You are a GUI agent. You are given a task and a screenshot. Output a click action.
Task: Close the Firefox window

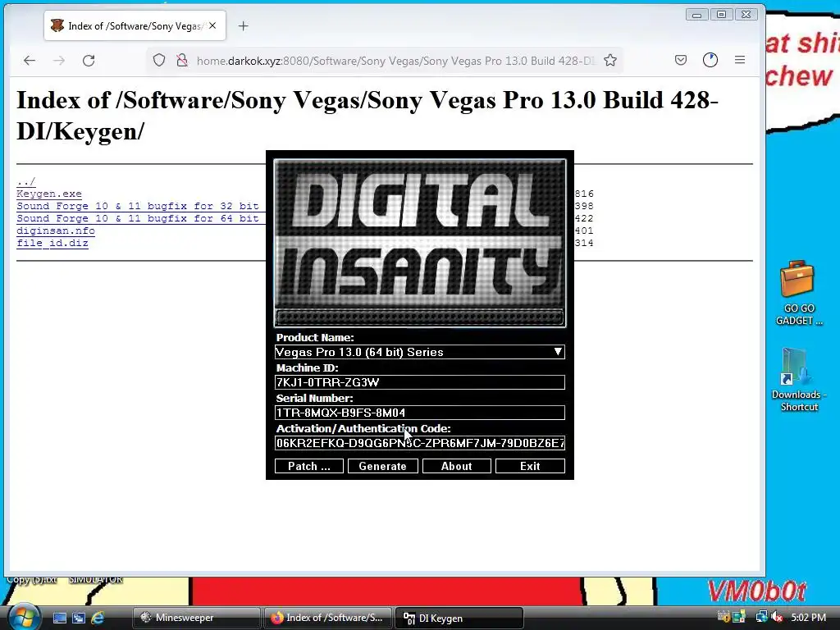(x=746, y=15)
